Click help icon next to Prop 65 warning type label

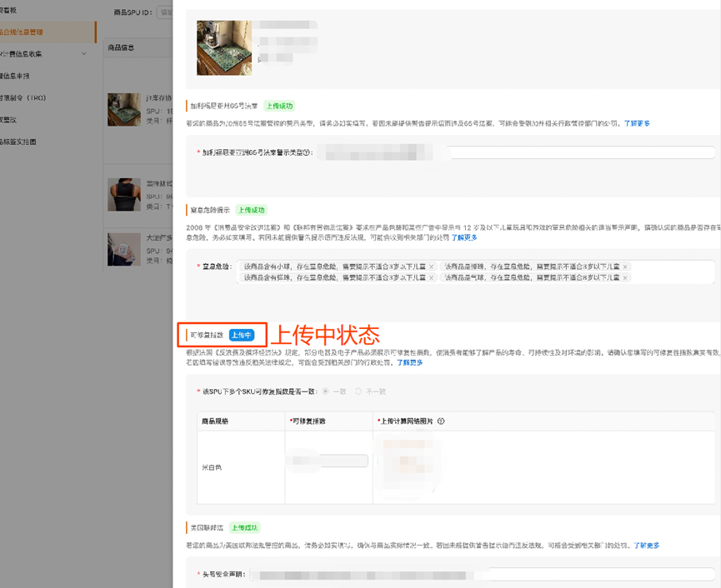[x=308, y=152]
